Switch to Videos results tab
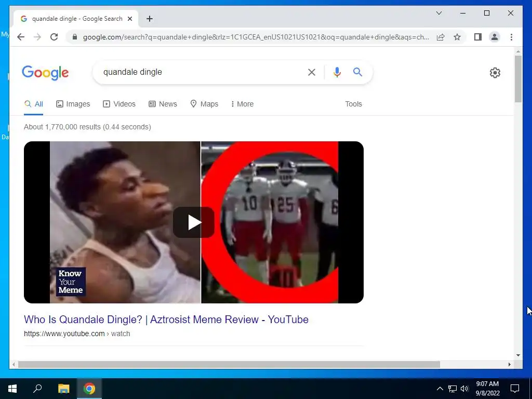The height and width of the screenshot is (399, 532). [119, 104]
